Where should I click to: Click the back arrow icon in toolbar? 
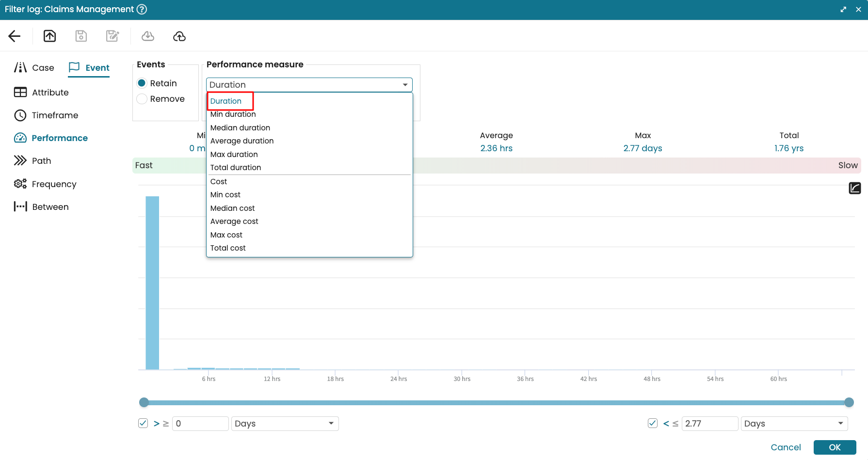(x=15, y=36)
